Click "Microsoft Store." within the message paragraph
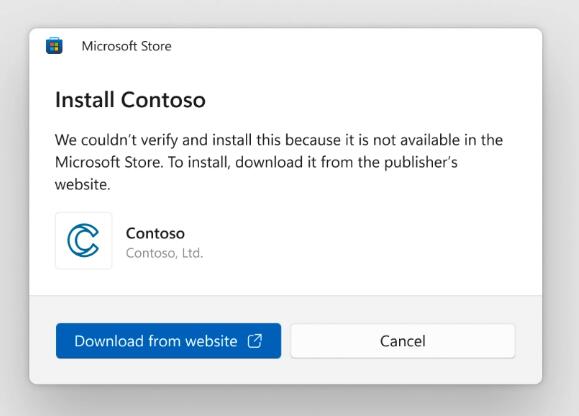The image size is (579, 416). [x=109, y=162]
